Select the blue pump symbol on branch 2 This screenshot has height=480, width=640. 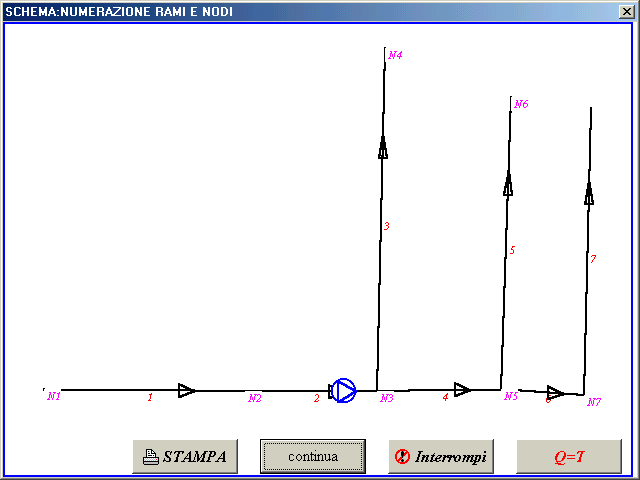(343, 391)
